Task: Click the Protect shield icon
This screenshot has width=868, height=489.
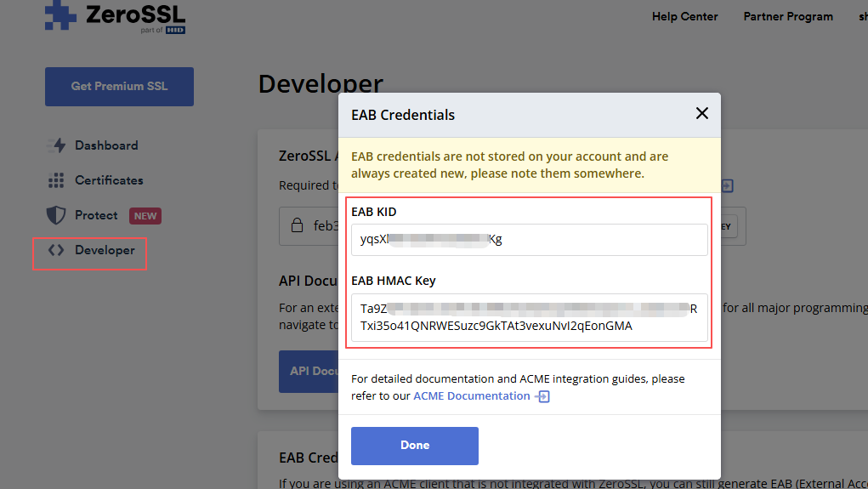Action: [x=56, y=215]
